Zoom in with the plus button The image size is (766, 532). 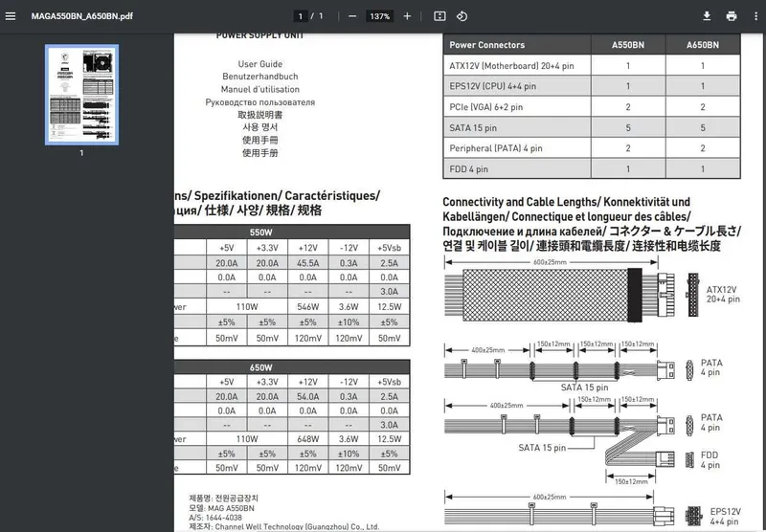tap(407, 16)
